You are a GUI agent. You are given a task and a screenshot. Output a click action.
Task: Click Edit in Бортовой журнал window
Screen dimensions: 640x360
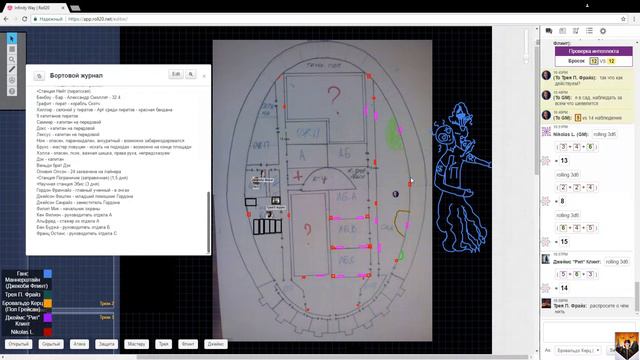pyautogui.click(x=176, y=74)
